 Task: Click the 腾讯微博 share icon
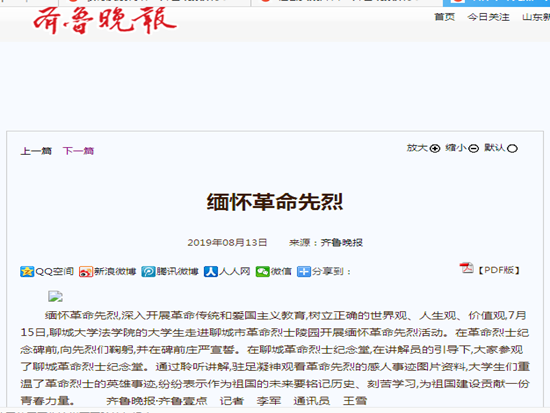[148, 272]
